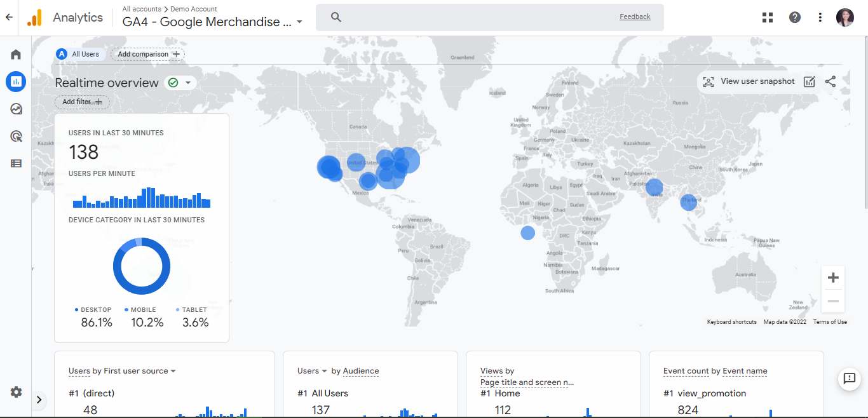Switch to view user snapshot

click(x=750, y=81)
